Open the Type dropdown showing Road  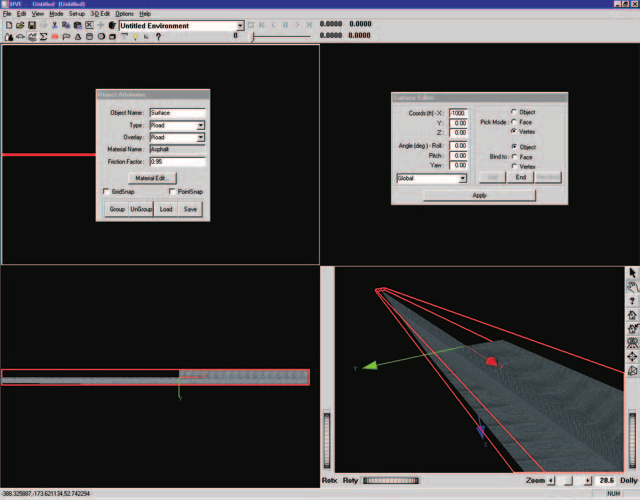(177, 125)
